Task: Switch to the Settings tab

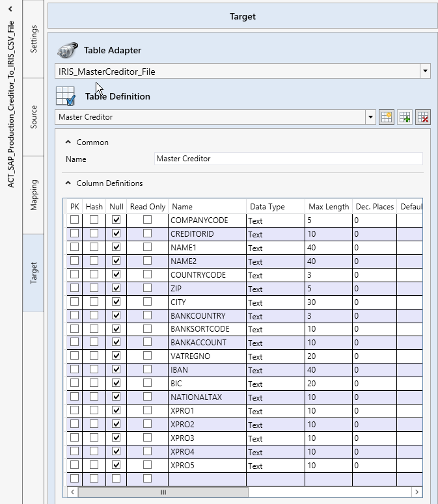Action: click(34, 40)
